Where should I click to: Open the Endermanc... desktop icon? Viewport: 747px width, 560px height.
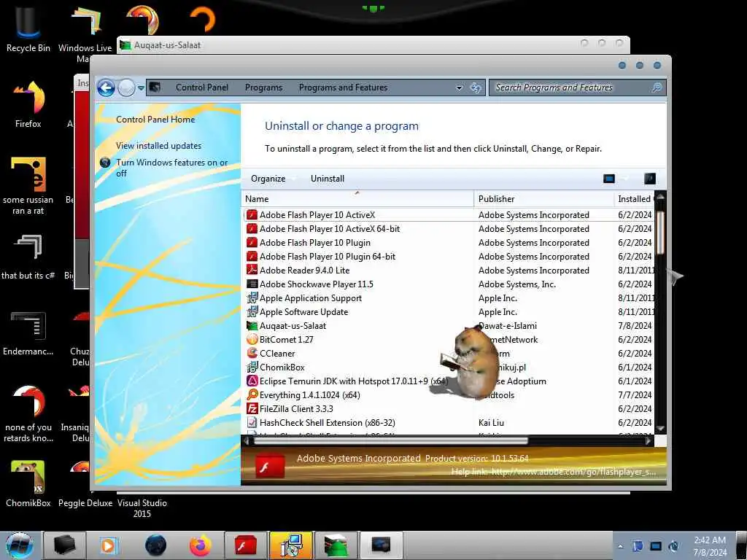(28, 333)
